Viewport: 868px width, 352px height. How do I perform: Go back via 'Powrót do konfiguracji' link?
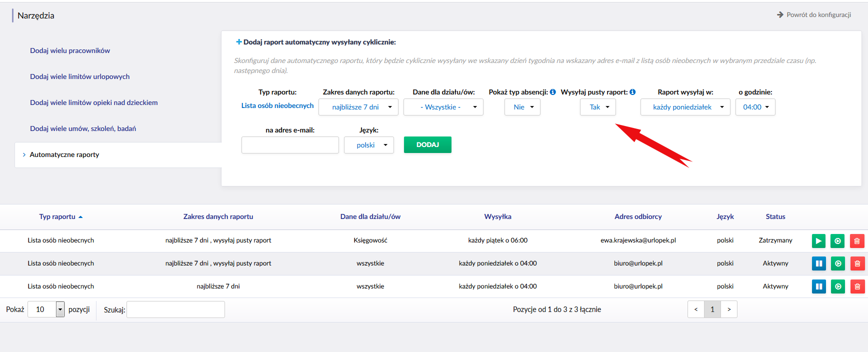tap(814, 15)
